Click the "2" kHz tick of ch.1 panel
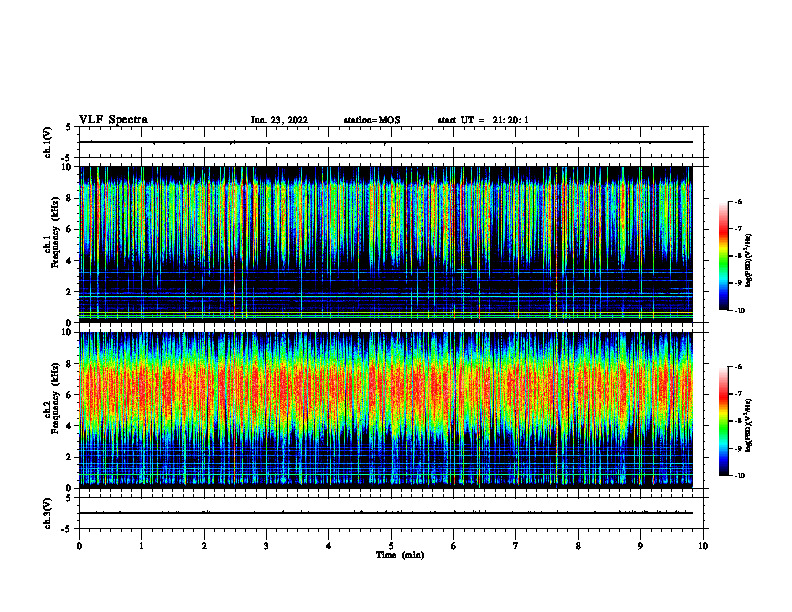Image resolution: width=792 pixels, height=612 pixels. [70, 292]
